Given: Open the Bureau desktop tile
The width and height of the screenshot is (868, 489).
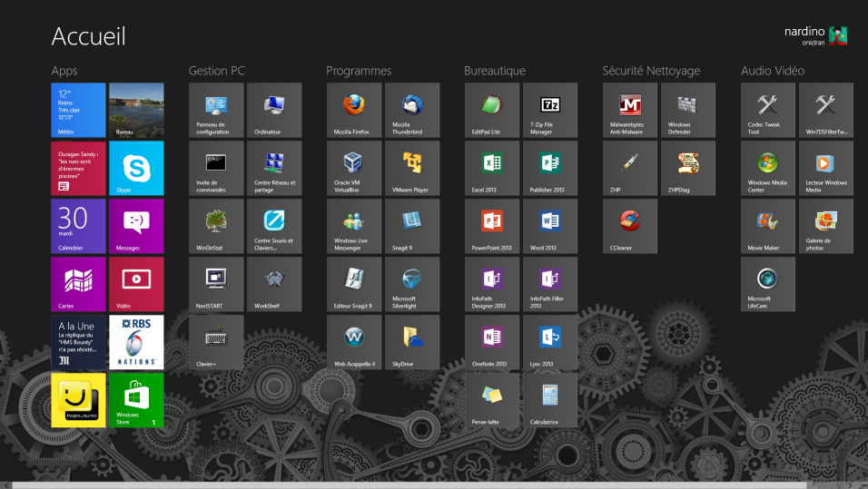Looking at the screenshot, I should click(x=136, y=111).
